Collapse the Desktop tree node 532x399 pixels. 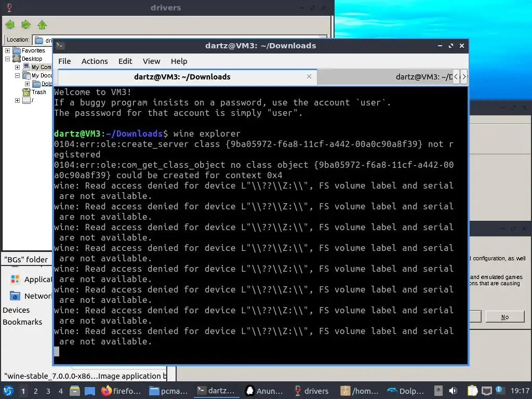point(7,59)
